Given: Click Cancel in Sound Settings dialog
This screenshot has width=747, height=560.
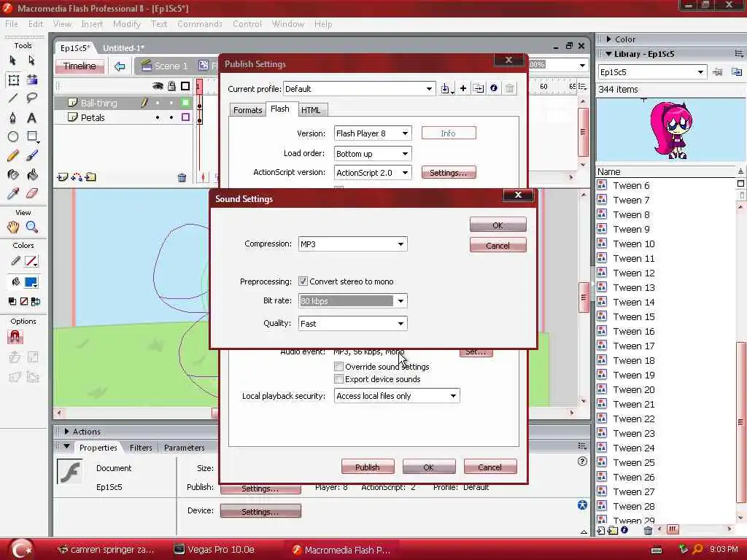Looking at the screenshot, I should coord(498,245).
